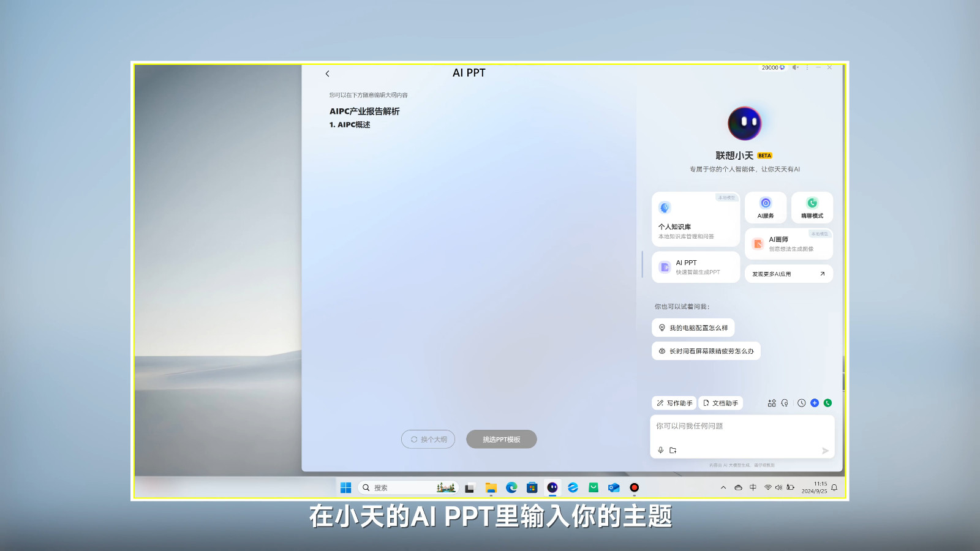Open 发现更多AI应用 link
The image size is (980, 551).
(x=789, y=274)
